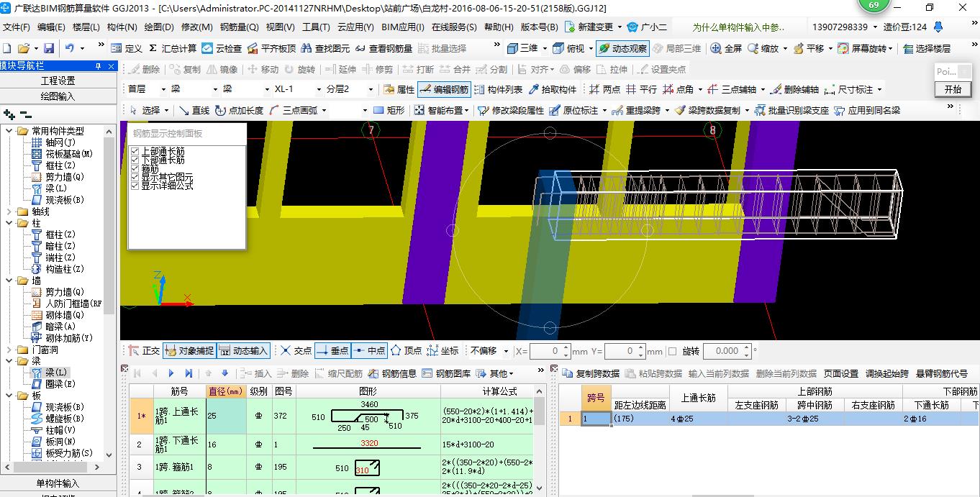
Task: Open the 文件(F) menu
Action: tap(17, 27)
